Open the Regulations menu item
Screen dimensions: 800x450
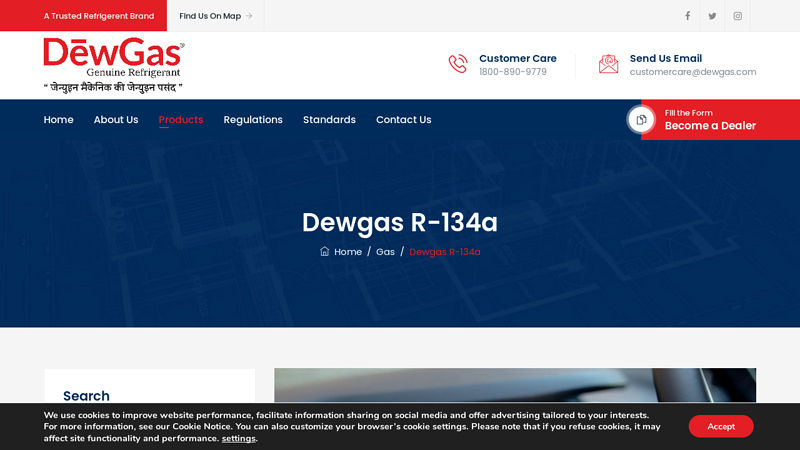coord(253,119)
